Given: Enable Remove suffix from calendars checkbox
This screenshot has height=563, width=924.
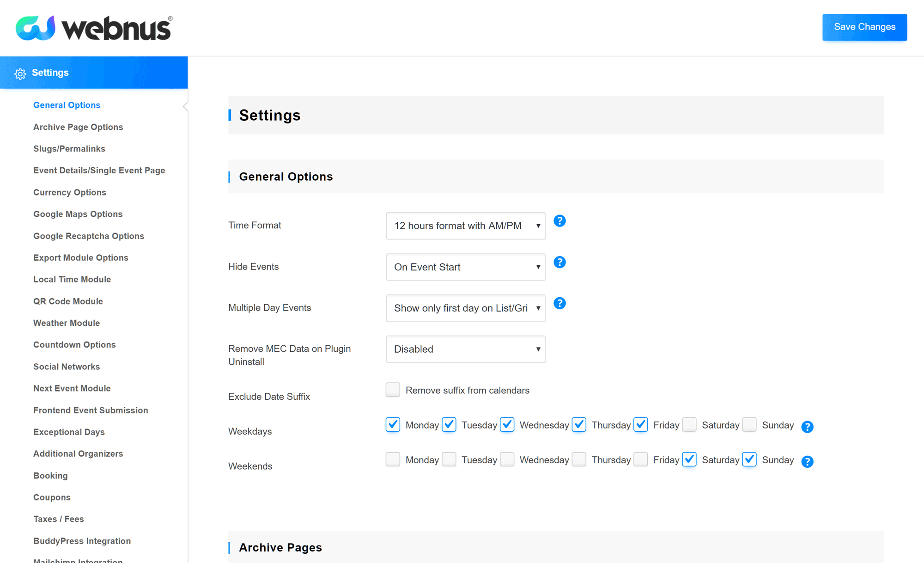Looking at the screenshot, I should [x=393, y=390].
